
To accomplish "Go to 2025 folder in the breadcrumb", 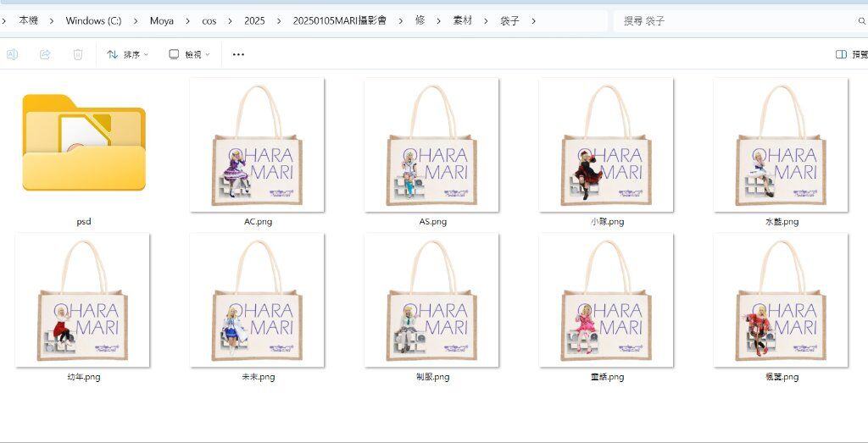I will point(254,21).
